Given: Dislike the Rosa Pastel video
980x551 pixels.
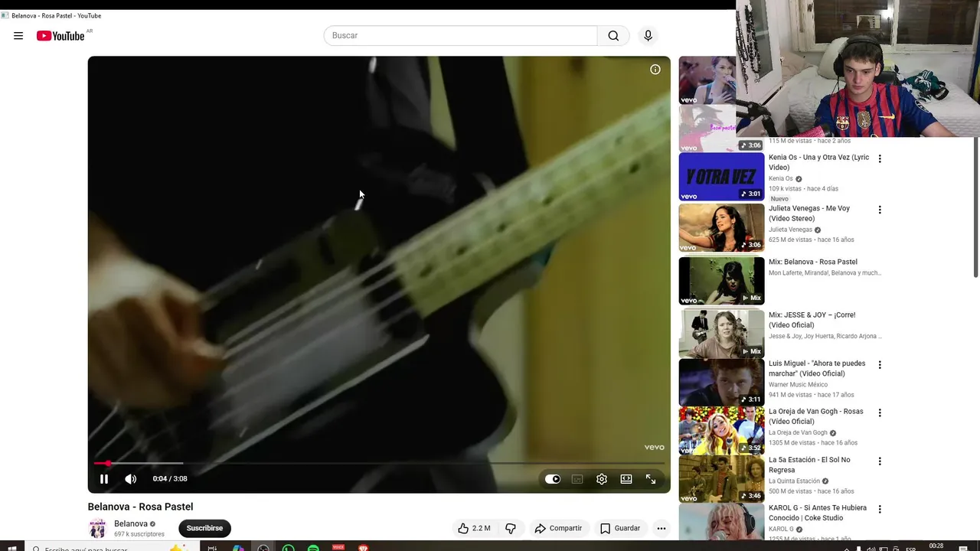Looking at the screenshot, I should point(511,528).
